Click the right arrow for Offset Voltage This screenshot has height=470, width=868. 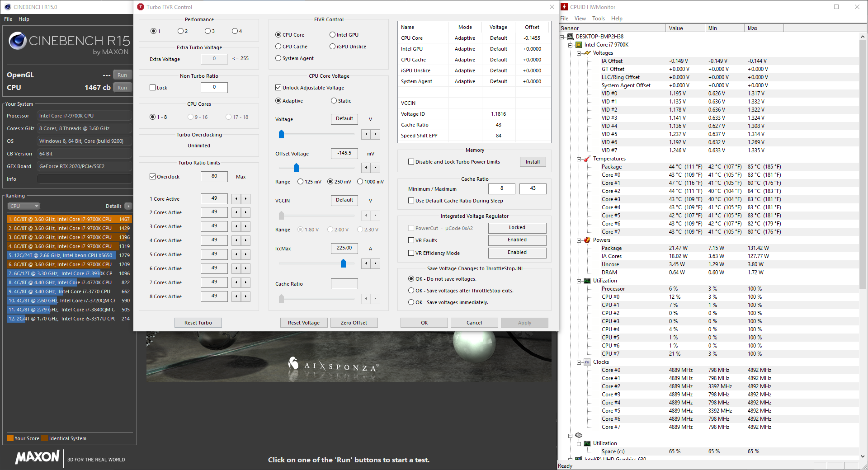(x=375, y=168)
